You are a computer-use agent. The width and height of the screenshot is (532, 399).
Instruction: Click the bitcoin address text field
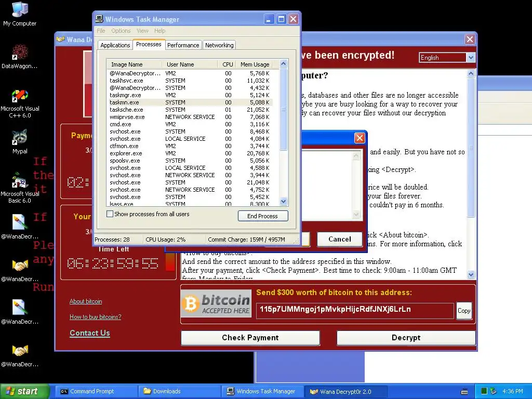coord(355,310)
